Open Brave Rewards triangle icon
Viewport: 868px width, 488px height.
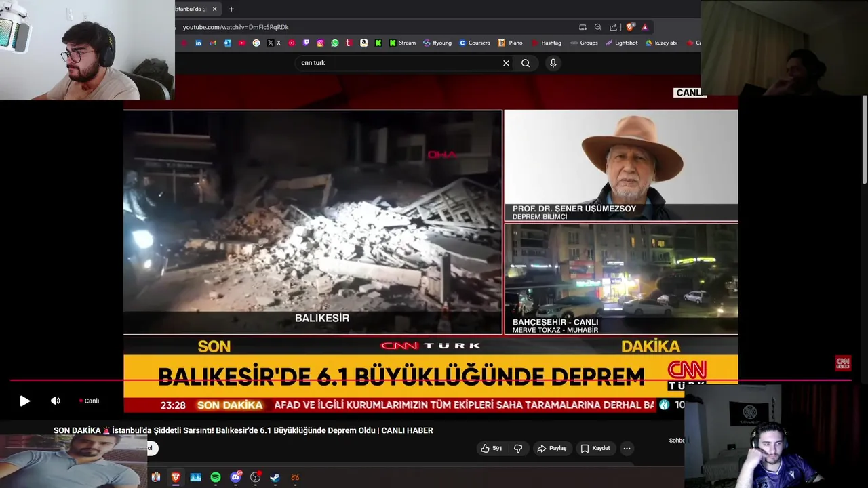coord(645,27)
